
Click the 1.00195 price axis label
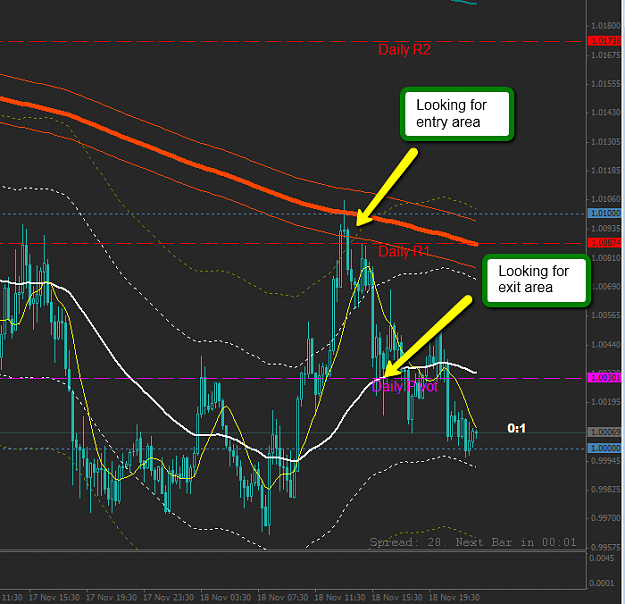pyautogui.click(x=605, y=402)
